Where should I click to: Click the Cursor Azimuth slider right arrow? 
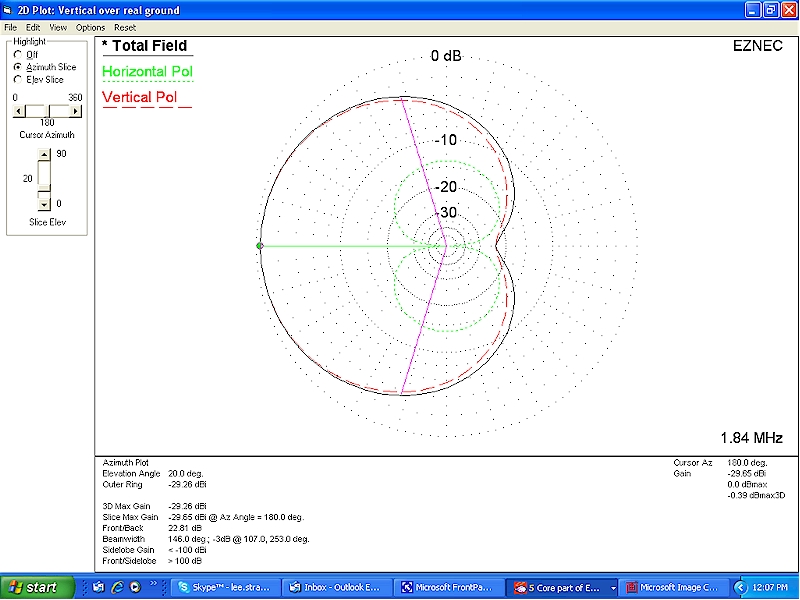(76, 110)
